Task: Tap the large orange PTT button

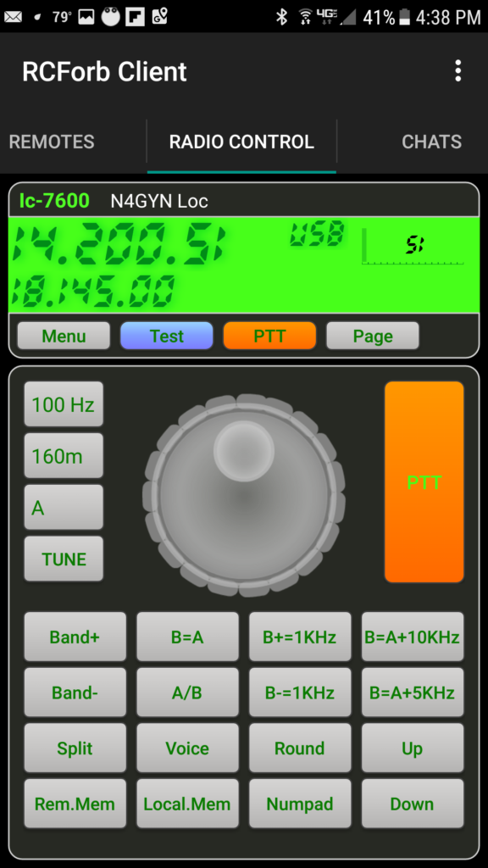Action: point(424,481)
